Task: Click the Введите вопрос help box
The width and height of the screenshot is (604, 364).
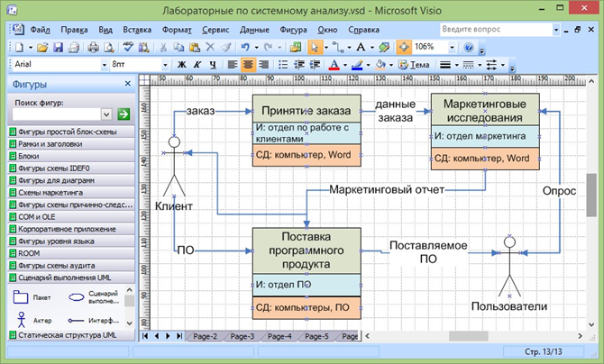Action: point(496,29)
